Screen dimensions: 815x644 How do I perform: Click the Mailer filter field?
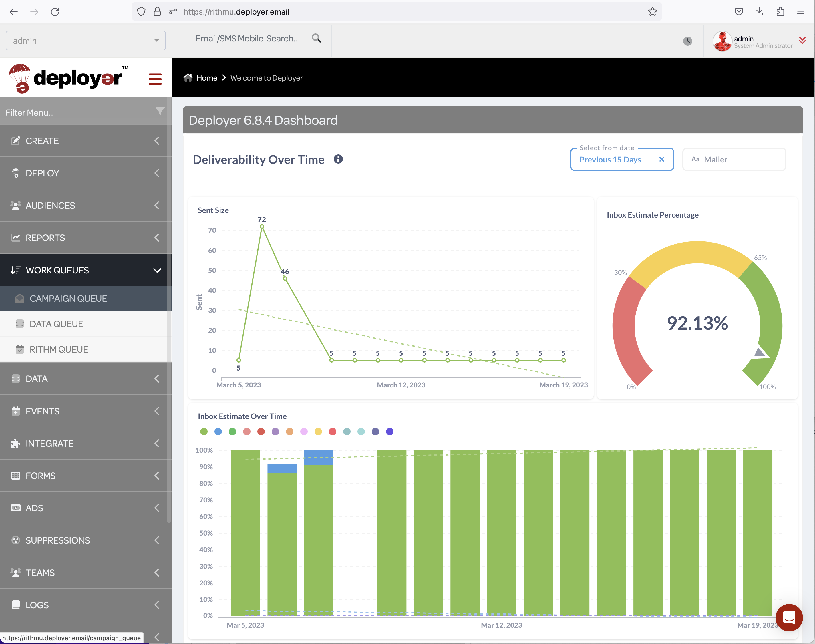pos(734,160)
